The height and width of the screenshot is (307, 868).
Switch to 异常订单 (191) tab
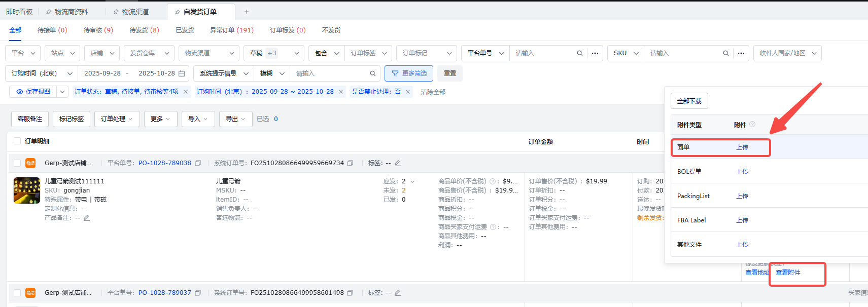click(231, 30)
